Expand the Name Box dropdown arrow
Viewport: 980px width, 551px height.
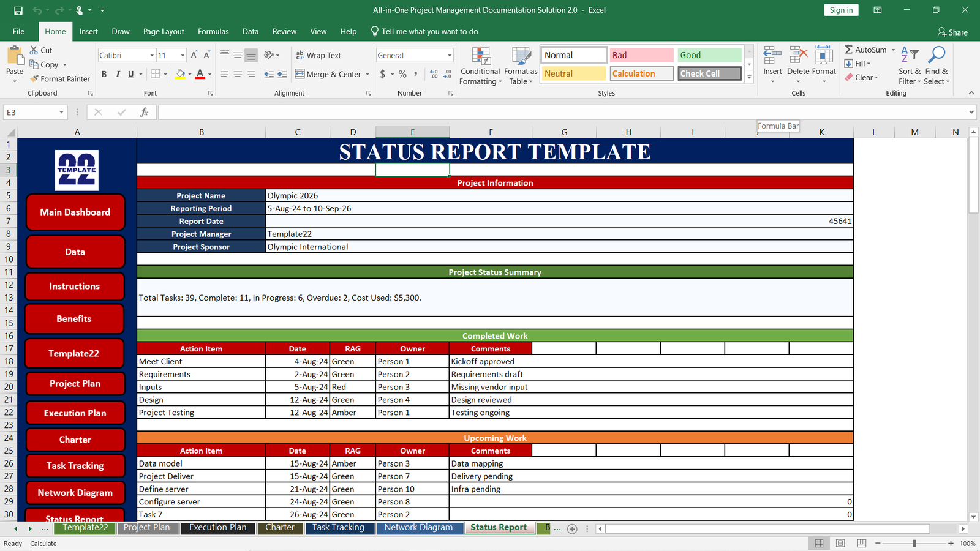click(61, 112)
